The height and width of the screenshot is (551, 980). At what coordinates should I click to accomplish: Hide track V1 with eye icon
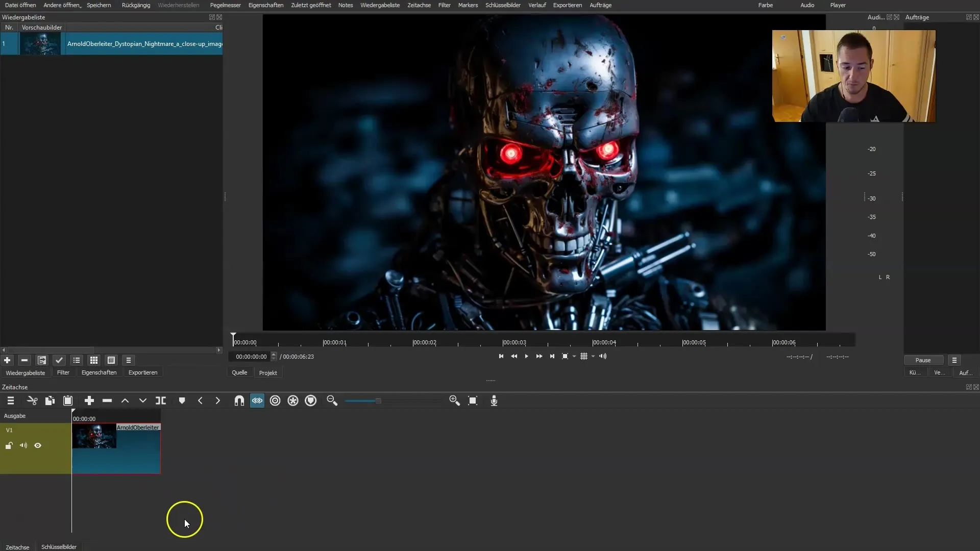pyautogui.click(x=38, y=445)
